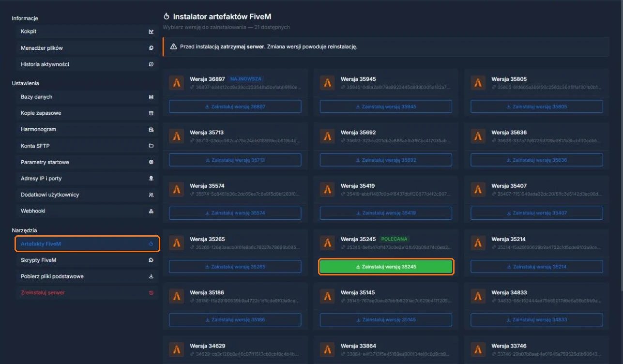
Task: Click Zainstaluj wersję 35692 button
Action: click(x=386, y=160)
